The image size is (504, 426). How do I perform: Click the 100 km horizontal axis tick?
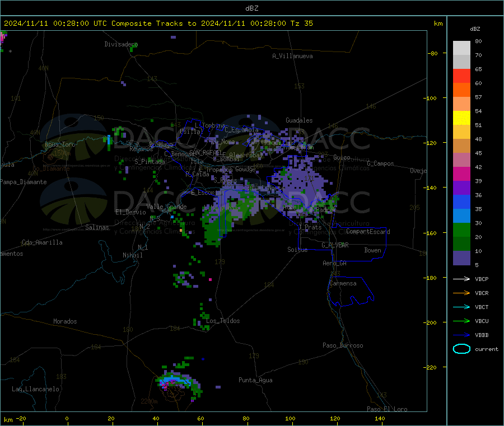[x=290, y=418]
